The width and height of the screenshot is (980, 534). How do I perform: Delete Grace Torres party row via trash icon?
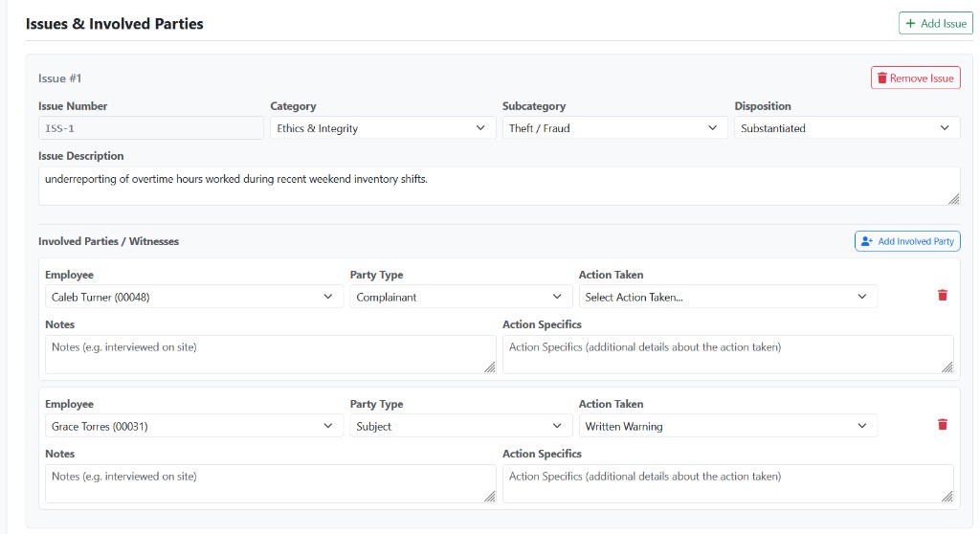click(x=943, y=425)
